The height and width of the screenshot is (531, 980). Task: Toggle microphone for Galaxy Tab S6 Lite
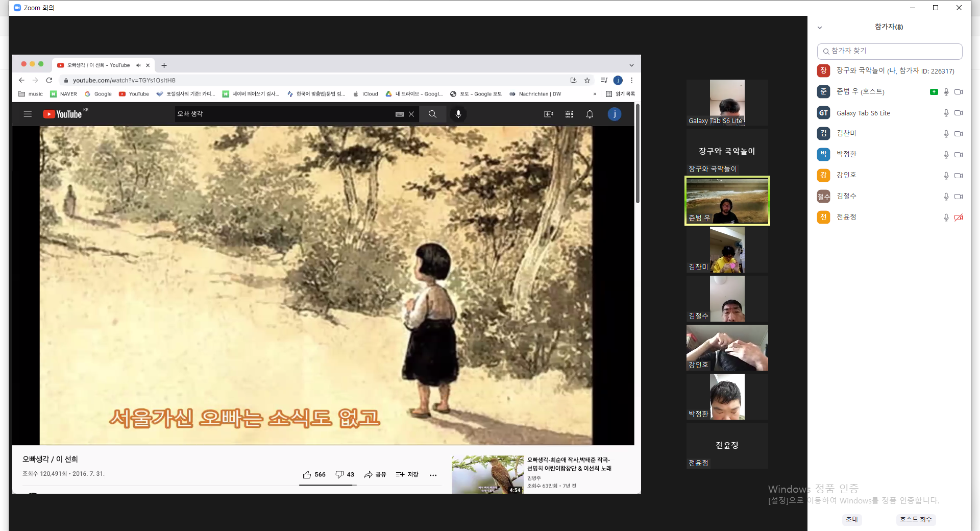(x=946, y=113)
